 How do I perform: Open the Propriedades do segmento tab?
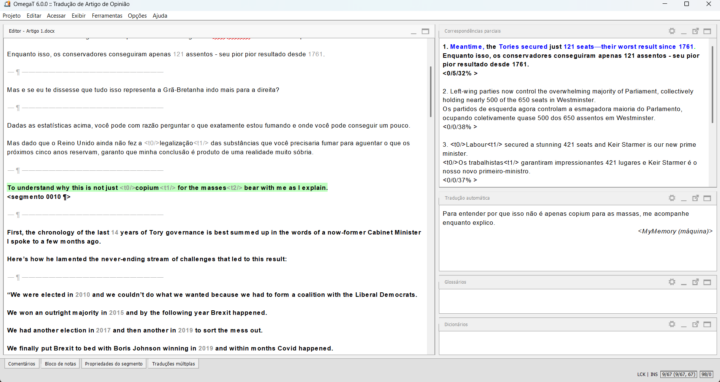113,364
